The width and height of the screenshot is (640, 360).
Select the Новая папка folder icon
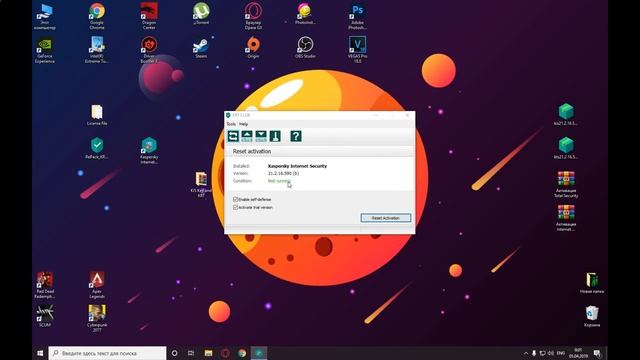[x=592, y=283]
